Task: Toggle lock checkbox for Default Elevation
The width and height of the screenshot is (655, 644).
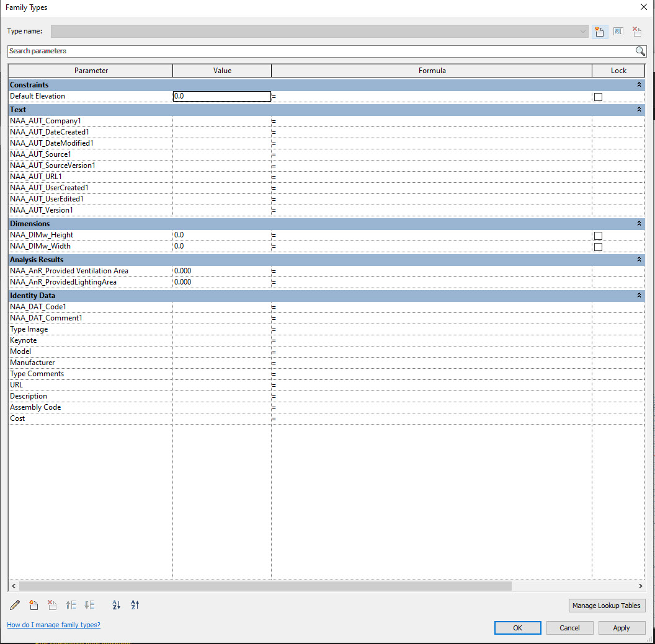Action: click(598, 97)
